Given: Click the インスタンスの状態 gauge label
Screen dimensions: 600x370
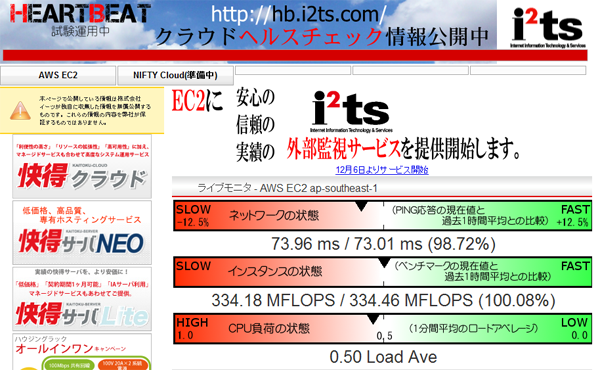Looking at the screenshot, I should click(275, 271).
